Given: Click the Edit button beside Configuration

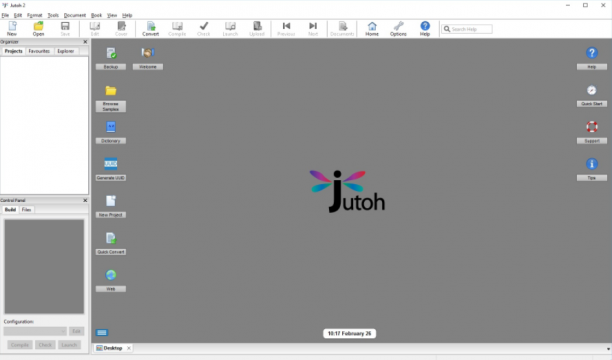Looking at the screenshot, I should pos(76,331).
